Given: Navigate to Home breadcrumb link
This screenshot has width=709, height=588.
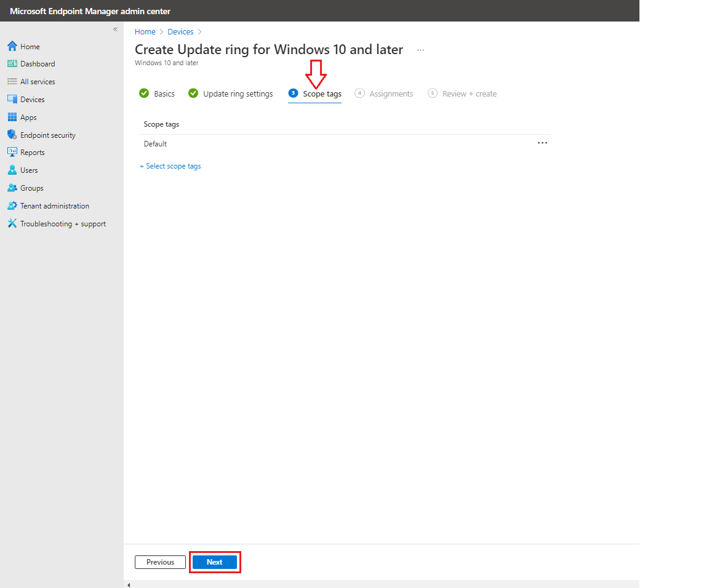Looking at the screenshot, I should pyautogui.click(x=145, y=31).
